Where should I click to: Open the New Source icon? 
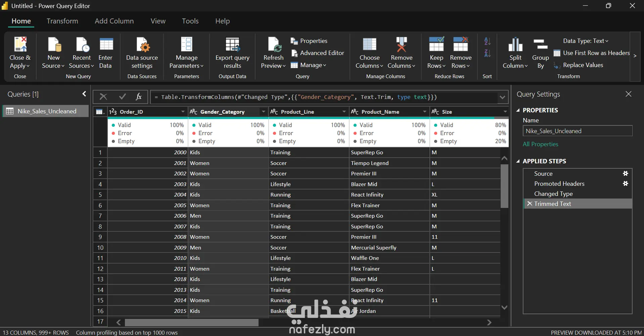coord(54,44)
